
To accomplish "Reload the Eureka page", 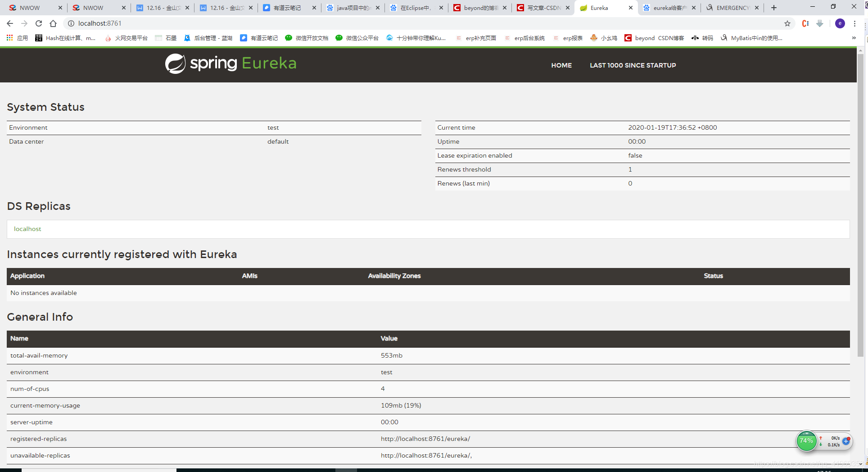I will [39, 23].
